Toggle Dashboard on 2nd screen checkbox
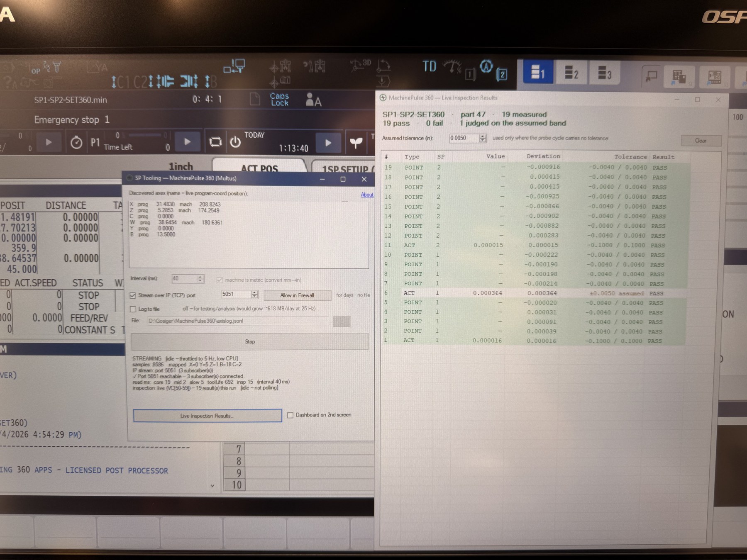Image resolution: width=747 pixels, height=560 pixels. pyautogui.click(x=290, y=415)
